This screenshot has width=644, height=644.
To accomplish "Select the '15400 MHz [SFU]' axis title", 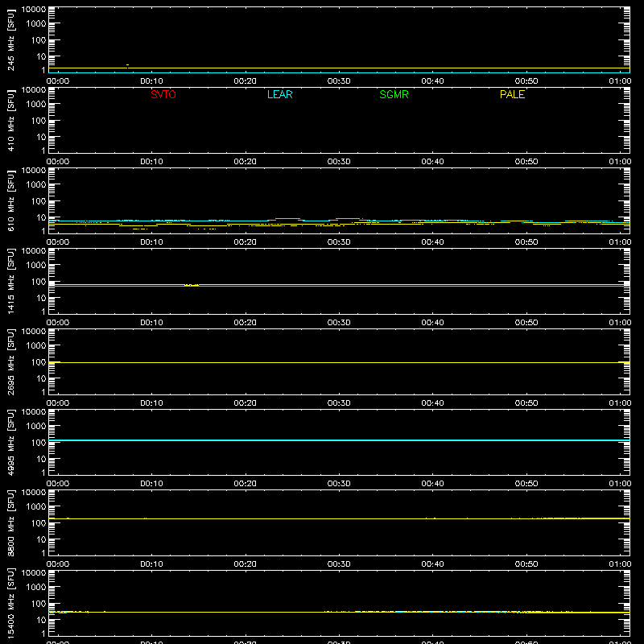I will tap(10, 603).
